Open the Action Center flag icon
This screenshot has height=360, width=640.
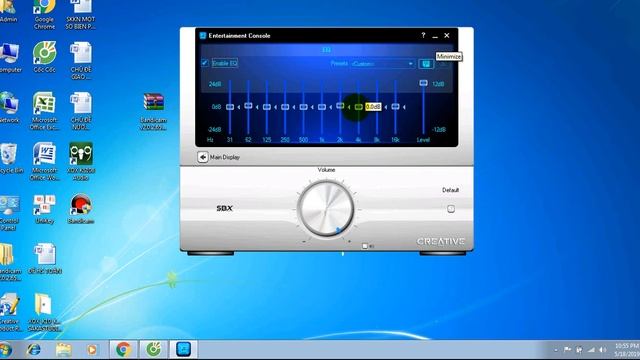point(567,350)
